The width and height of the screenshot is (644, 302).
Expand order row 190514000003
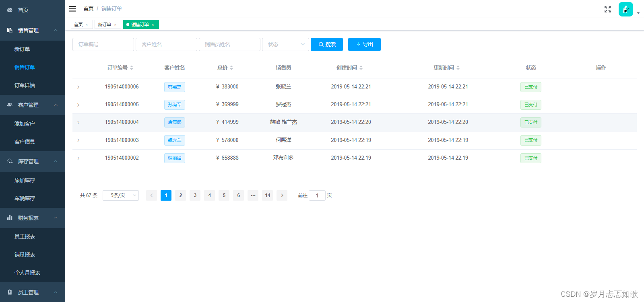coord(78,140)
